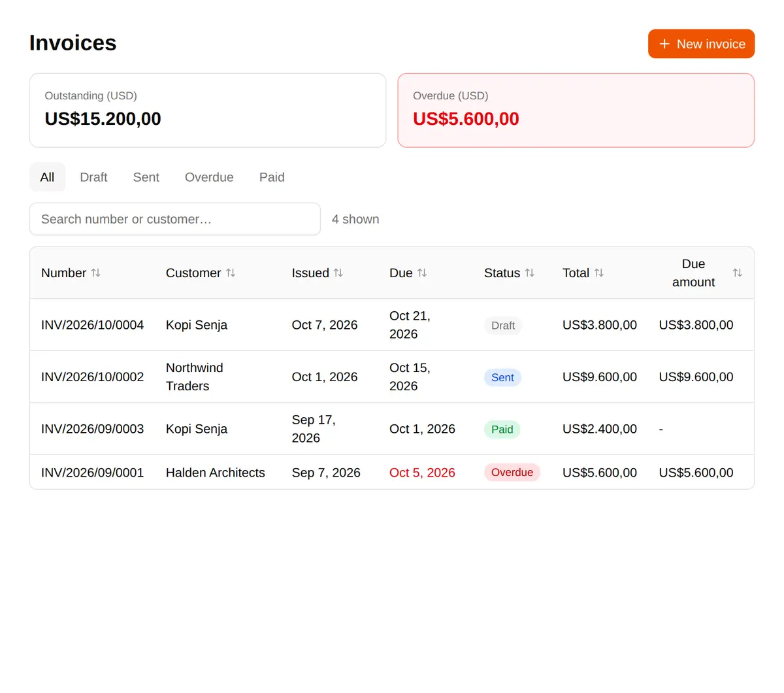The height and width of the screenshot is (693, 784).
Task: Click the Total column header label
Action: 576,273
